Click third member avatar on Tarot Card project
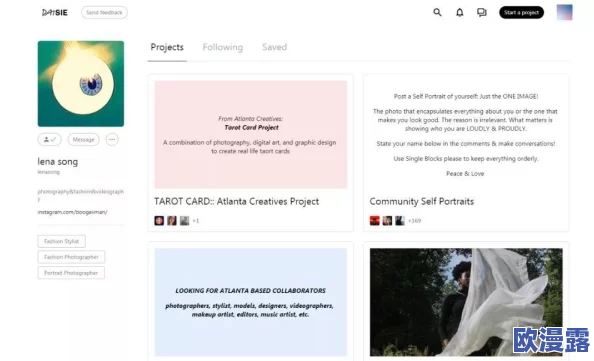Viewport: 594px width, 361px height. click(x=184, y=220)
